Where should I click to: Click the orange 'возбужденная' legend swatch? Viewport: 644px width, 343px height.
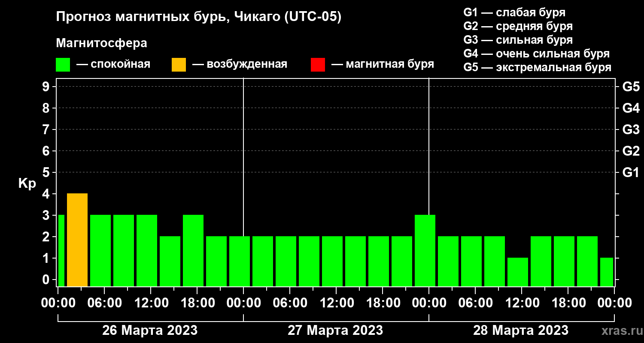[179, 65]
